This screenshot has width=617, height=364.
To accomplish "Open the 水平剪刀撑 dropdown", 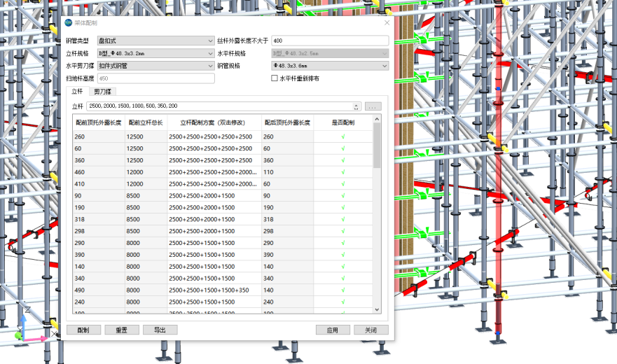I will pyautogui.click(x=155, y=66).
